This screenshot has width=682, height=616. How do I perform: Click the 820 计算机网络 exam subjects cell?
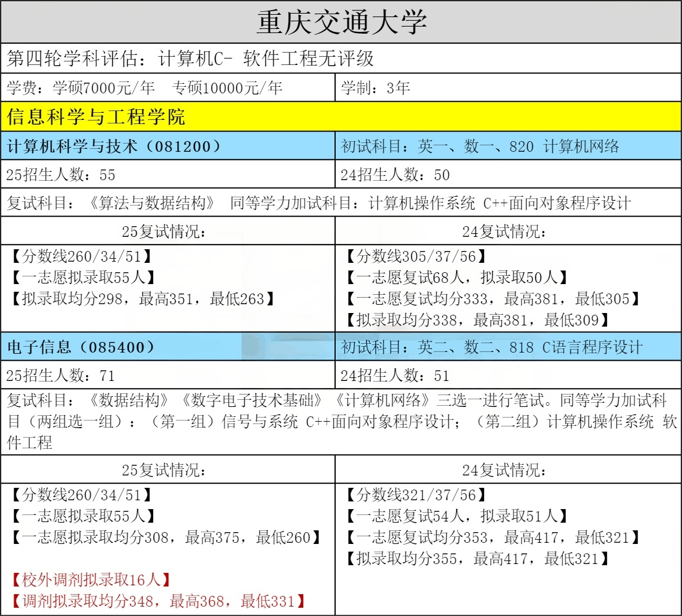[480, 146]
